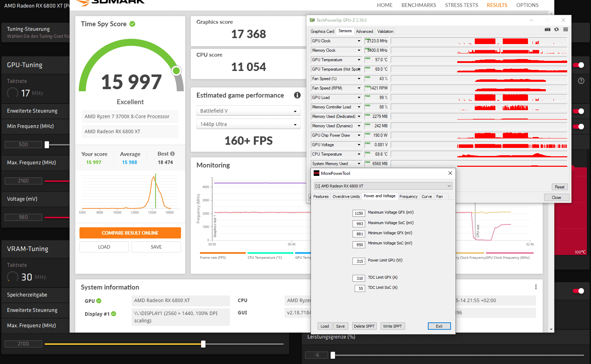Click the GPU-Z refresh icon
Viewport: 591px width, 364px height.
click(x=557, y=30)
